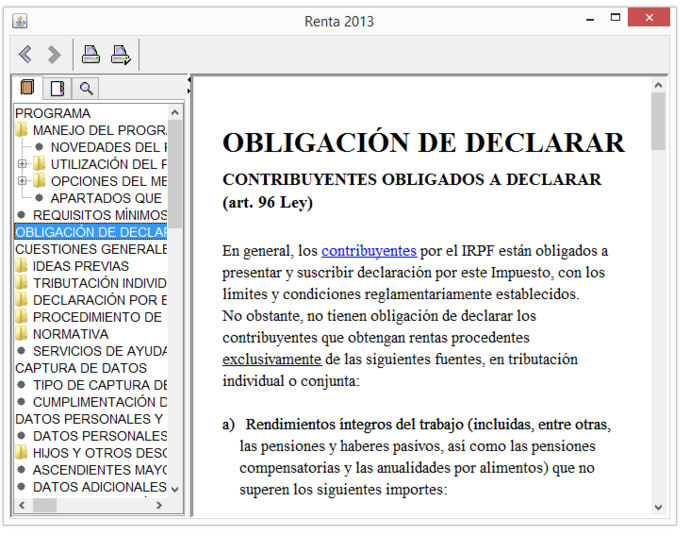
Task: Open Page Setup printer icon
Action: 121,55
